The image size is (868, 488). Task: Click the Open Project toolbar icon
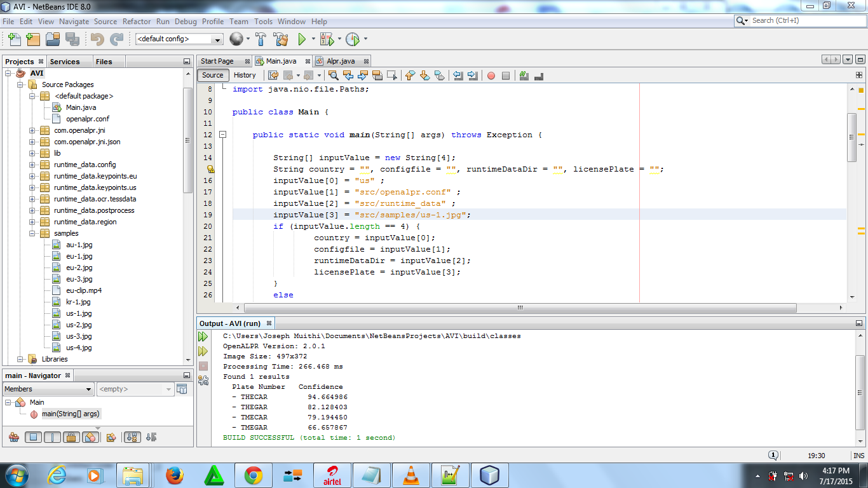53,39
